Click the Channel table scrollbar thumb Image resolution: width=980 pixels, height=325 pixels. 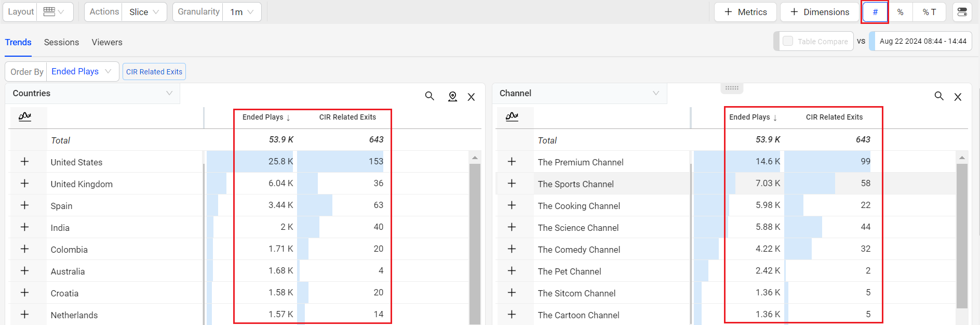[962, 236]
